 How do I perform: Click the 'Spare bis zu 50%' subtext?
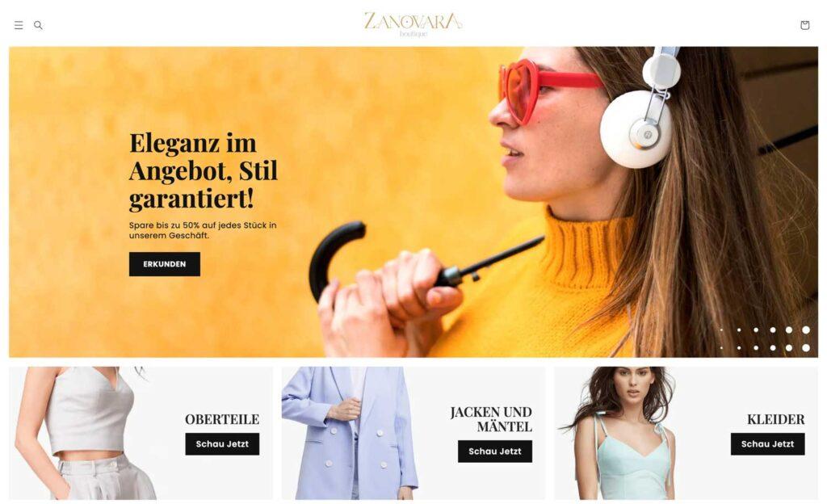203,230
